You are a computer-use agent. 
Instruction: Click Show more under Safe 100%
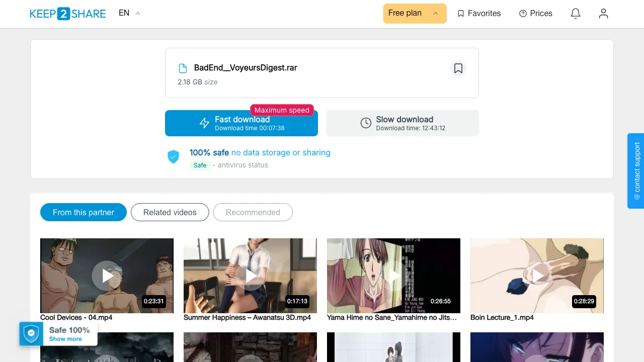pyautogui.click(x=65, y=339)
